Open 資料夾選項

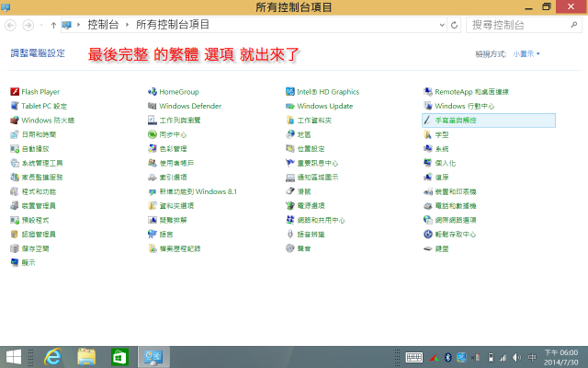(x=171, y=206)
